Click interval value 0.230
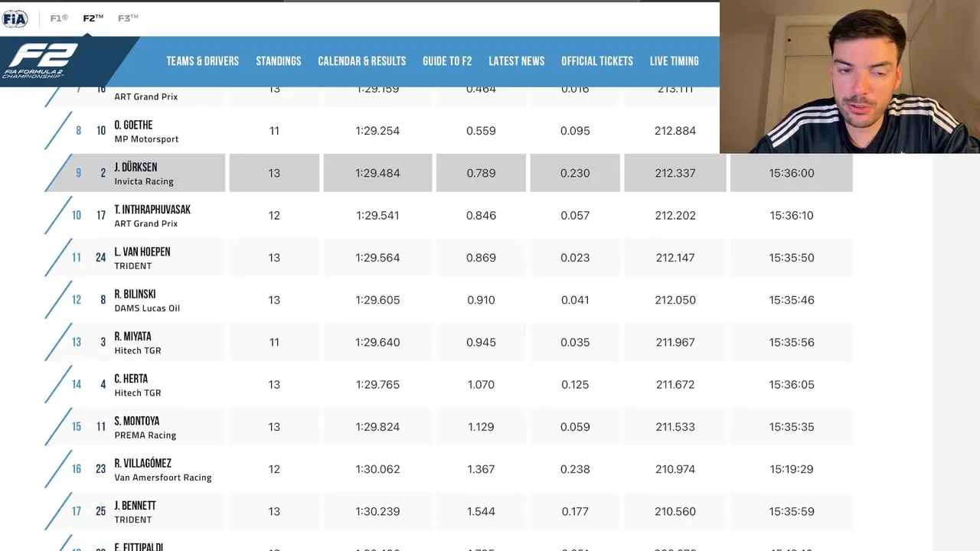980x551 pixels. pos(575,173)
